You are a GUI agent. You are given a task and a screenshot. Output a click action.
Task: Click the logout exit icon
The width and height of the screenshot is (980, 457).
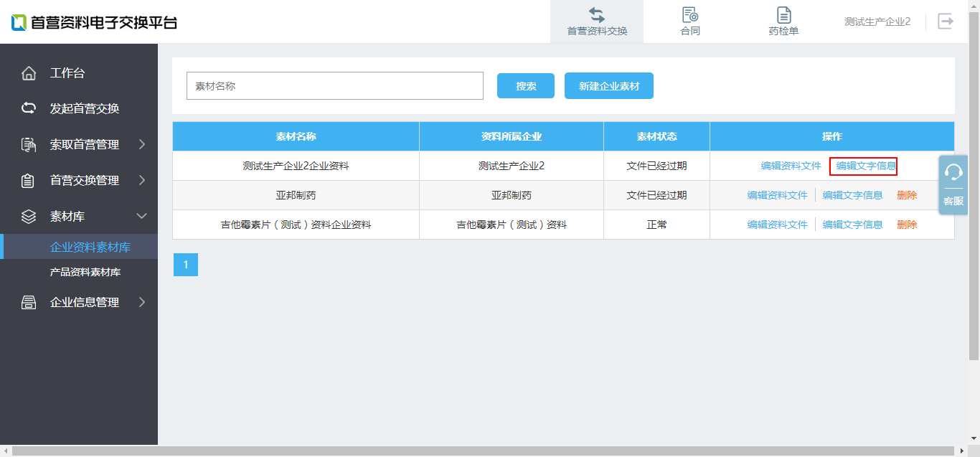pos(946,21)
